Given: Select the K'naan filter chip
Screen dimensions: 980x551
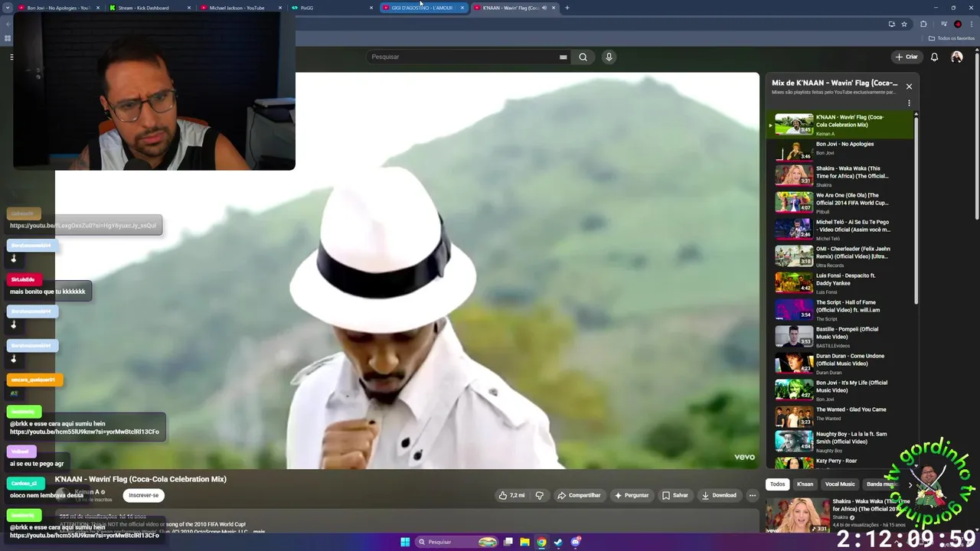Looking at the screenshot, I should pos(805,484).
